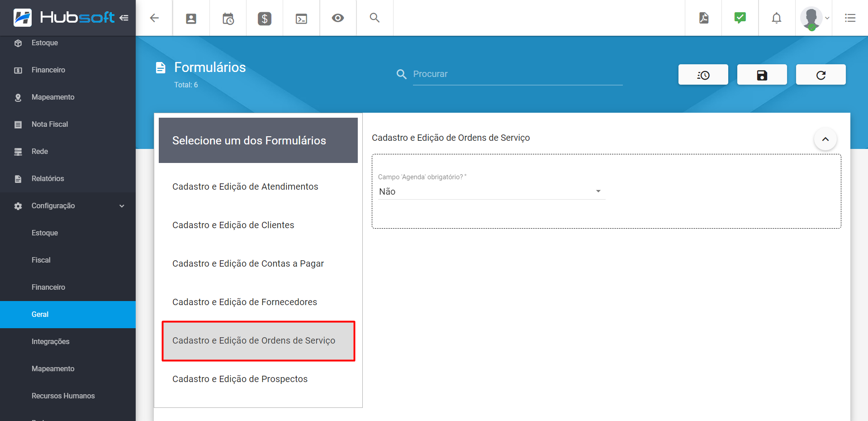This screenshot has width=868, height=421.
Task: Click the history log button
Action: pyautogui.click(x=703, y=75)
